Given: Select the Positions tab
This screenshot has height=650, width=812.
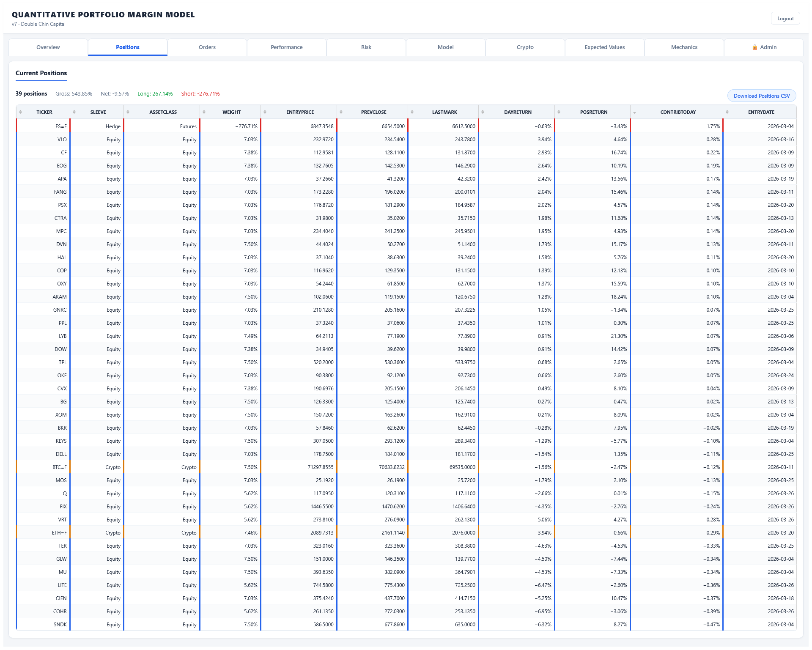Looking at the screenshot, I should pyautogui.click(x=128, y=47).
